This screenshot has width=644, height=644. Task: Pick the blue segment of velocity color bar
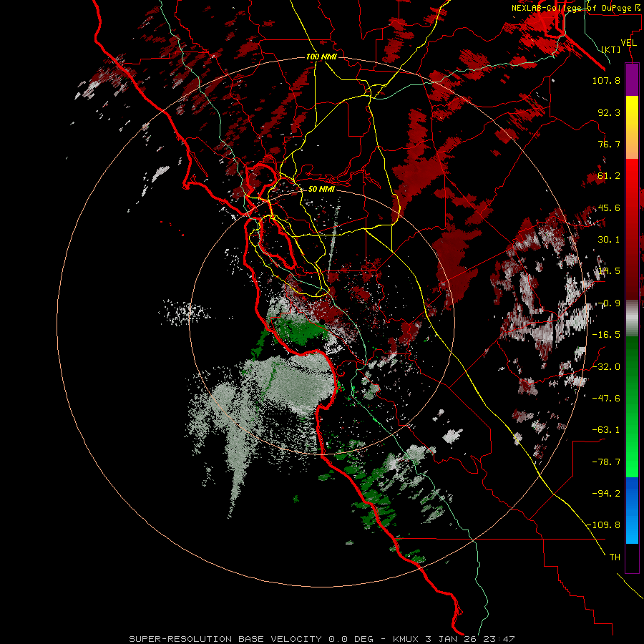click(632, 509)
